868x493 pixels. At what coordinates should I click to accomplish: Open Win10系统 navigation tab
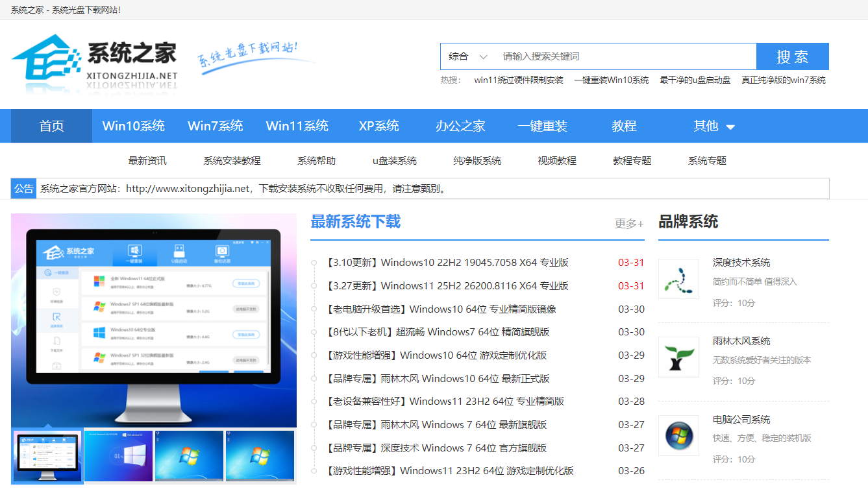coord(134,126)
